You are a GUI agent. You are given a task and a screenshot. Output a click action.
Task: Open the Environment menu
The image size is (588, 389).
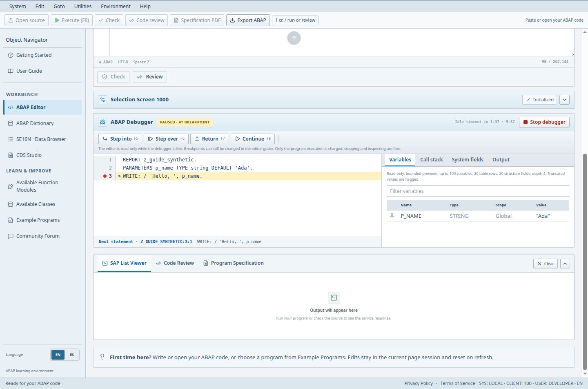116,7
